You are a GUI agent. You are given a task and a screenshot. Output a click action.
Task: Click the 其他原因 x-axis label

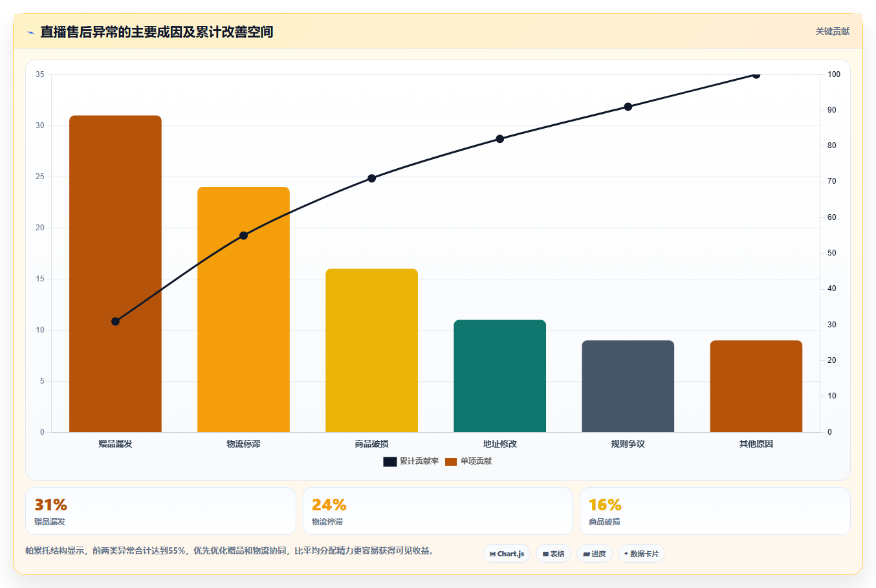(756, 444)
